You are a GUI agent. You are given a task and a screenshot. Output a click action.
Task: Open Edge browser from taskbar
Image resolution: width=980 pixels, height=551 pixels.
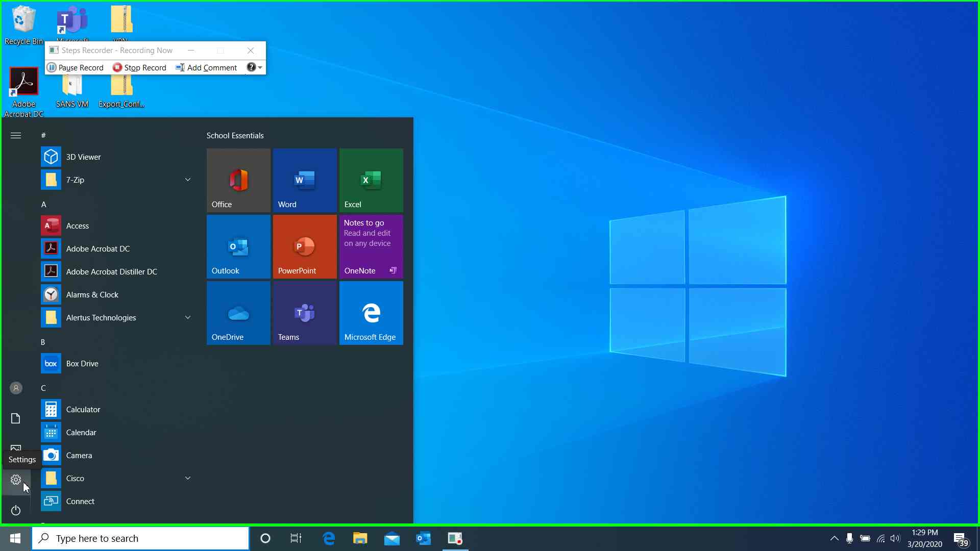pyautogui.click(x=329, y=538)
